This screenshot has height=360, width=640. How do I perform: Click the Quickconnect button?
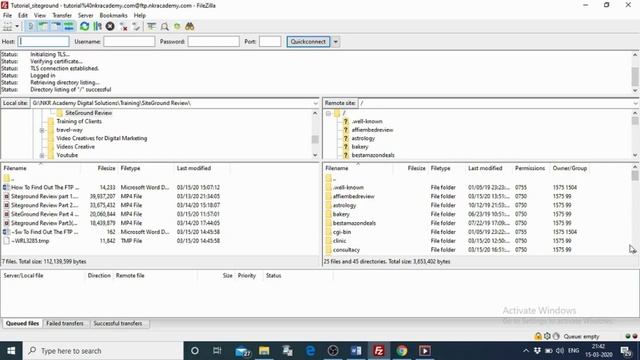(x=308, y=42)
